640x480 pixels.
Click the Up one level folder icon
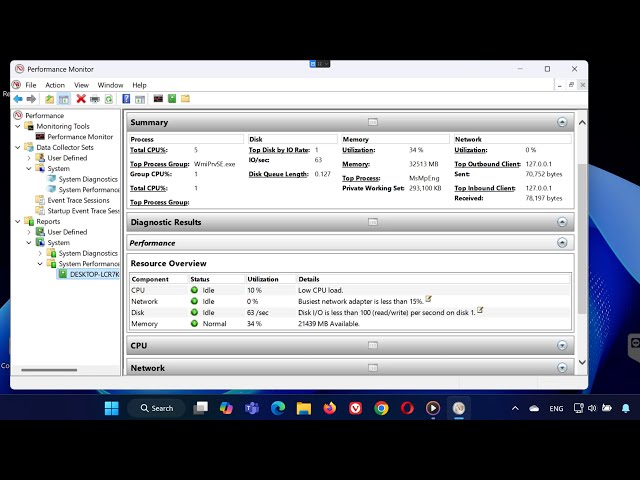(49, 99)
